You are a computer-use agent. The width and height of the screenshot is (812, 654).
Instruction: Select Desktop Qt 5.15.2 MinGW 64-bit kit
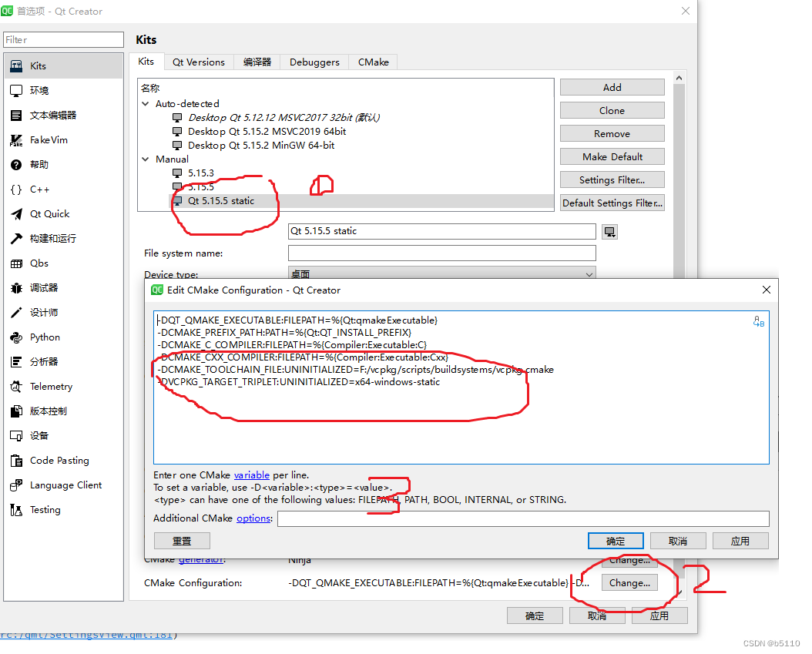pos(261,146)
